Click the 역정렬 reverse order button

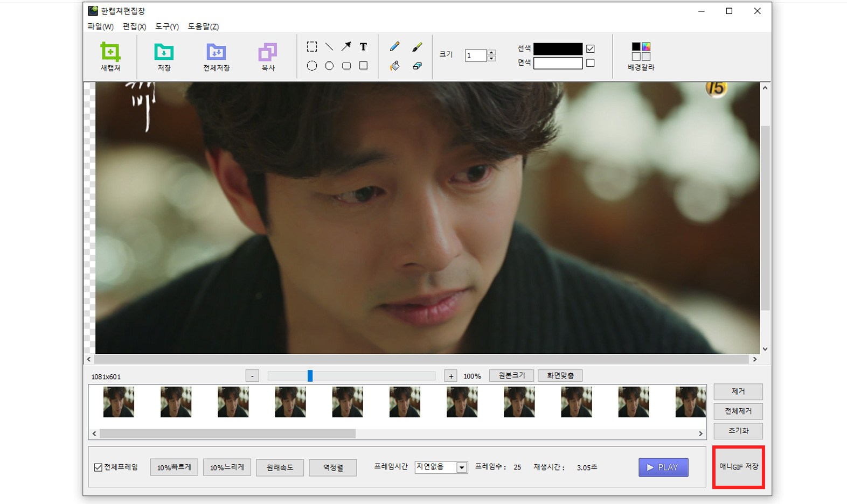click(333, 467)
